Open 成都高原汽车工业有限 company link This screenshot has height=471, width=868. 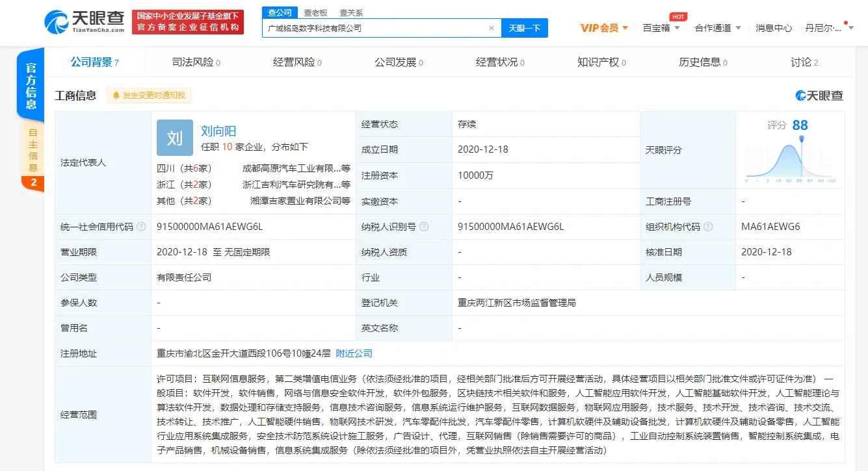coord(296,168)
